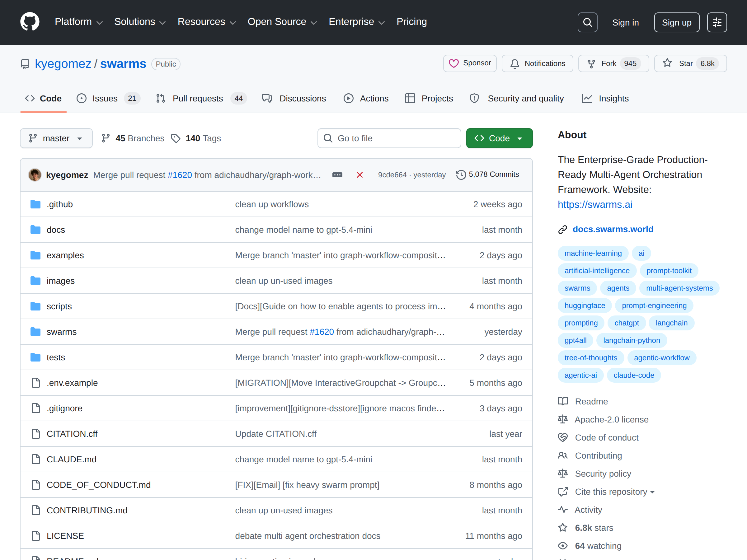Fork the swarms repository
This screenshot has width=747, height=560.
point(613,63)
